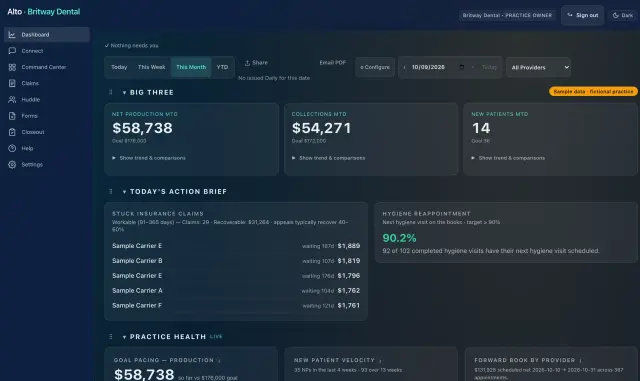
Task: Click Sample Carrier B row
Action: (x=236, y=261)
